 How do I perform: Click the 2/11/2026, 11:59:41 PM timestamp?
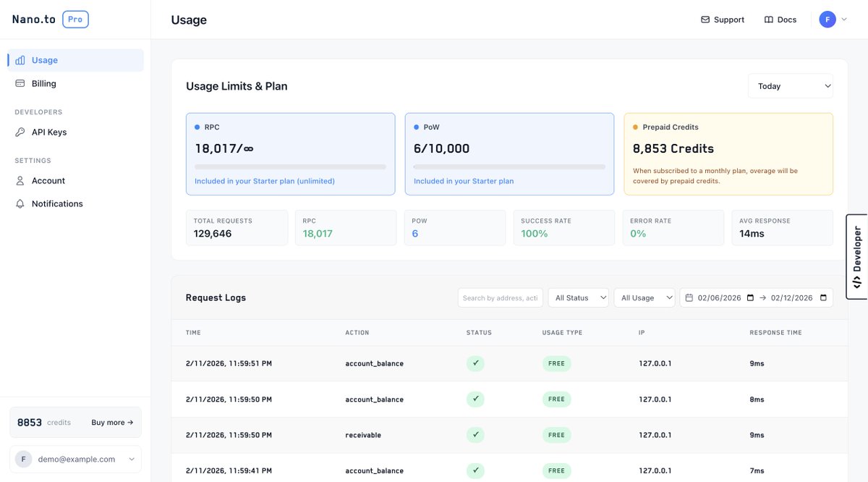click(x=229, y=470)
